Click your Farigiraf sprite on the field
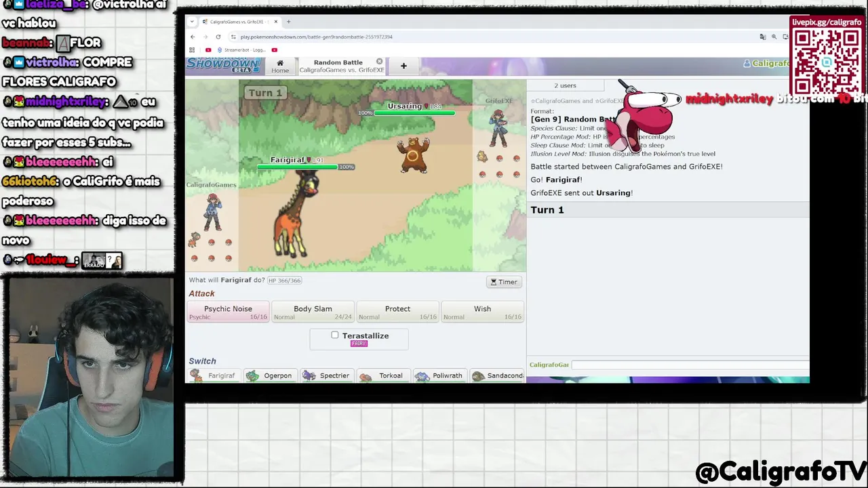868x488 pixels. pyautogui.click(x=296, y=215)
